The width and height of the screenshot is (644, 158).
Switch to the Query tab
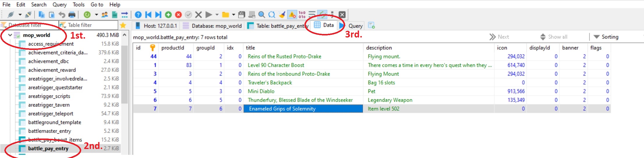pos(352,26)
